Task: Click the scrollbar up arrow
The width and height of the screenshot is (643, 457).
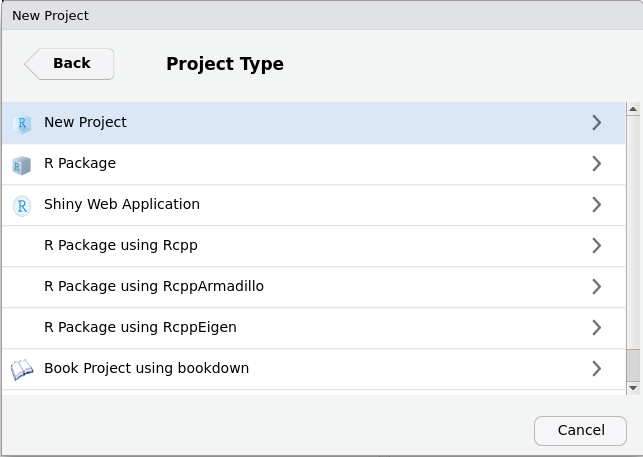Action: coord(633,109)
